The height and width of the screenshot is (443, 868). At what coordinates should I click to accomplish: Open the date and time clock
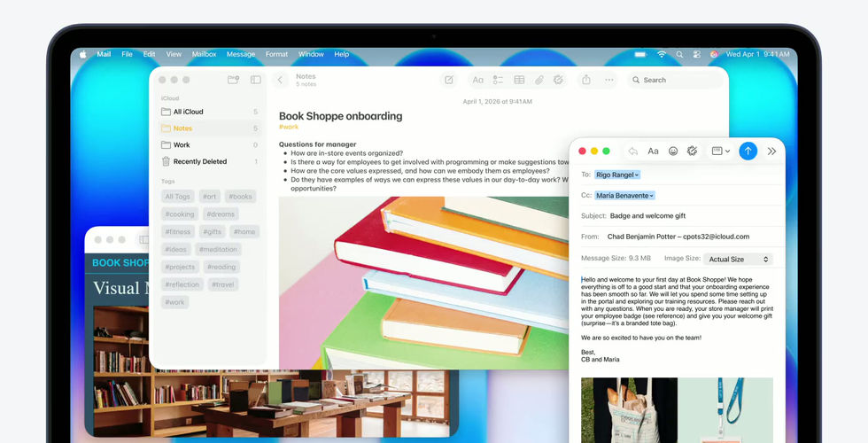pyautogui.click(x=757, y=54)
